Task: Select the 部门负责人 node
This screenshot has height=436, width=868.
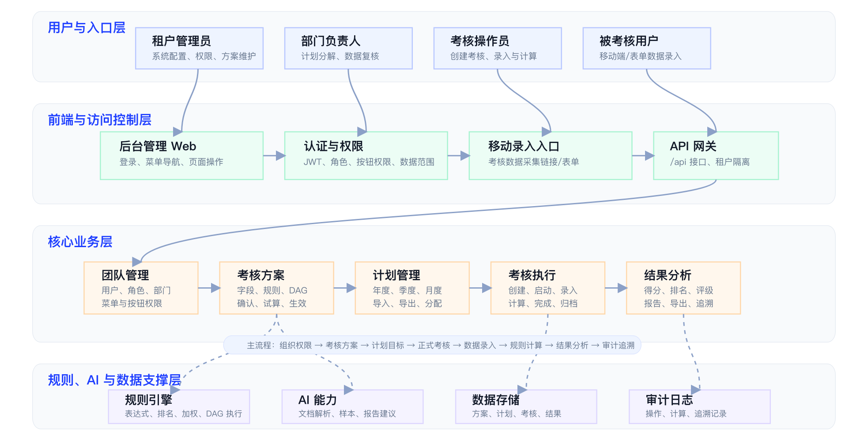Action: click(348, 48)
